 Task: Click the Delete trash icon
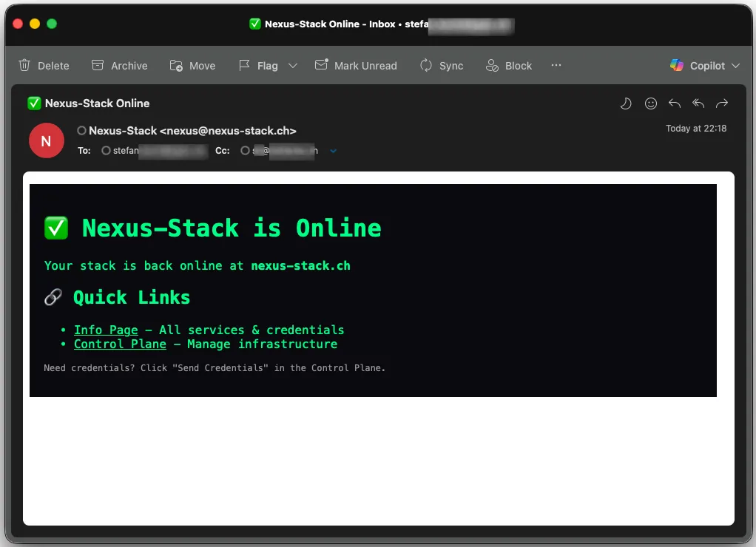25,66
